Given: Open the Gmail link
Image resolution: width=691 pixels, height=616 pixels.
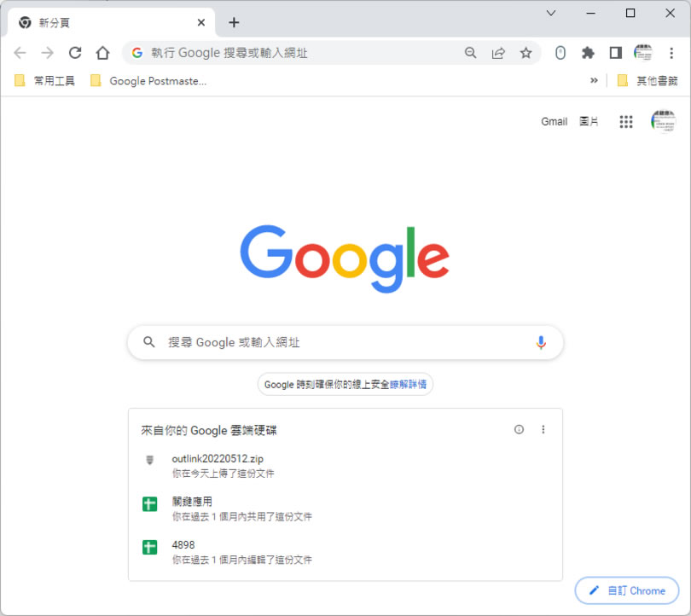Looking at the screenshot, I should [x=554, y=122].
